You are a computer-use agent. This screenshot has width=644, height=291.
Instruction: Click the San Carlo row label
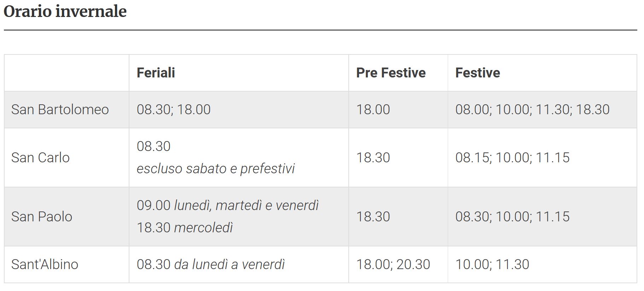click(x=40, y=157)
